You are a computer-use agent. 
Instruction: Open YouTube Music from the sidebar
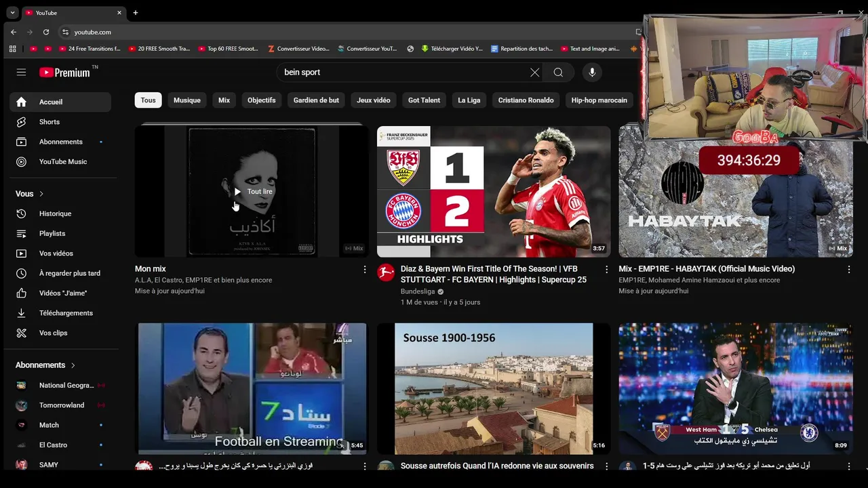[60, 161]
